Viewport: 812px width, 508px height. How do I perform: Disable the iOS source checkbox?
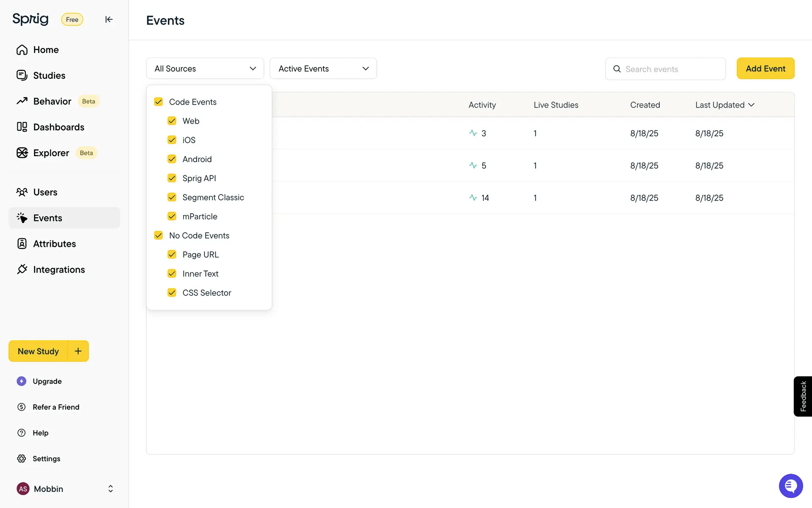pos(172,140)
